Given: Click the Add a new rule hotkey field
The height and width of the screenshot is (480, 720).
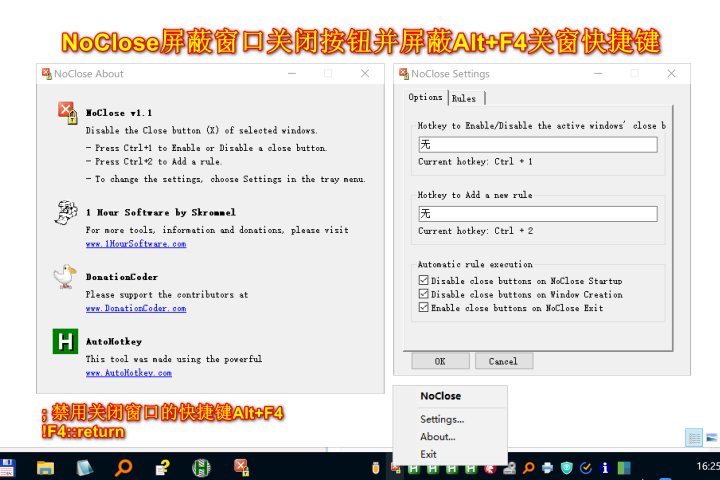Looking at the screenshot, I should 538,214.
